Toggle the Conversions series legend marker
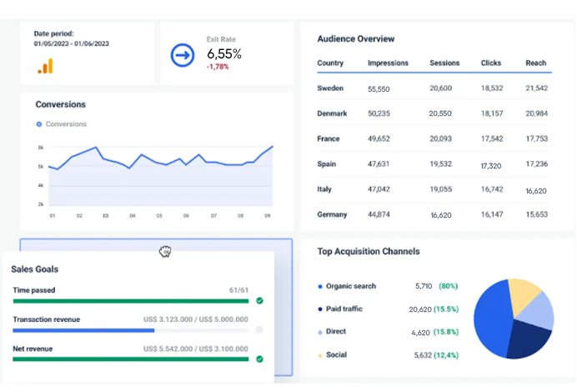Image resolution: width=577 pixels, height=392 pixels. point(38,124)
